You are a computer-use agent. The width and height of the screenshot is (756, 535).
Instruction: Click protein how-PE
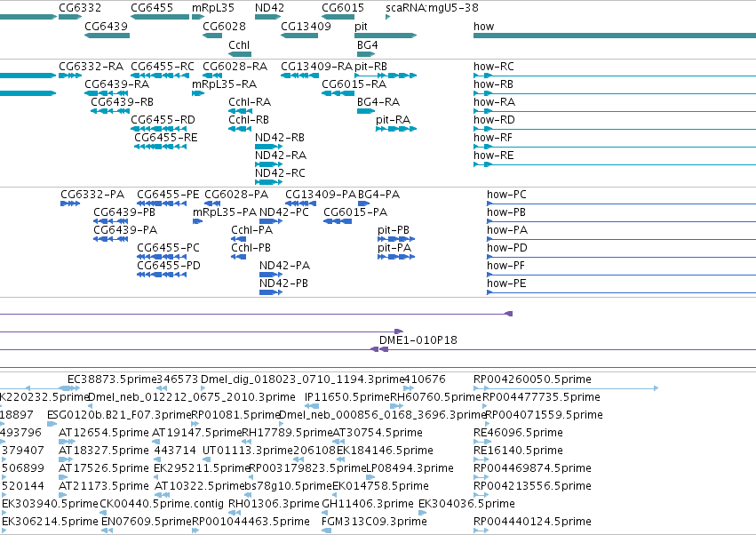pyautogui.click(x=506, y=283)
